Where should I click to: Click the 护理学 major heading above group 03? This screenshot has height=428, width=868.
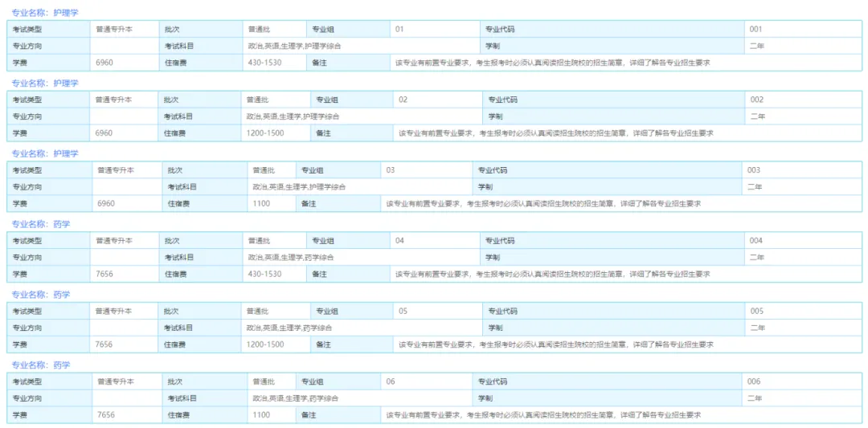coord(44,154)
